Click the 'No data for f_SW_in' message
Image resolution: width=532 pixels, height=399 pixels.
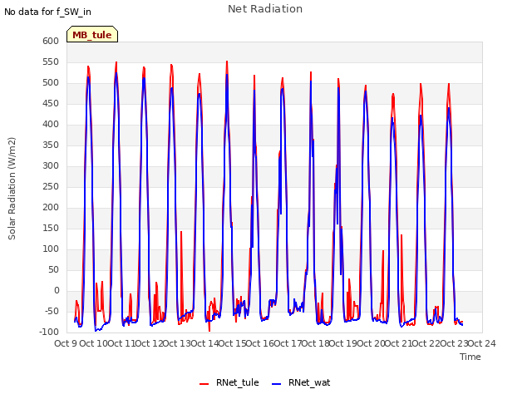pyautogui.click(x=47, y=12)
